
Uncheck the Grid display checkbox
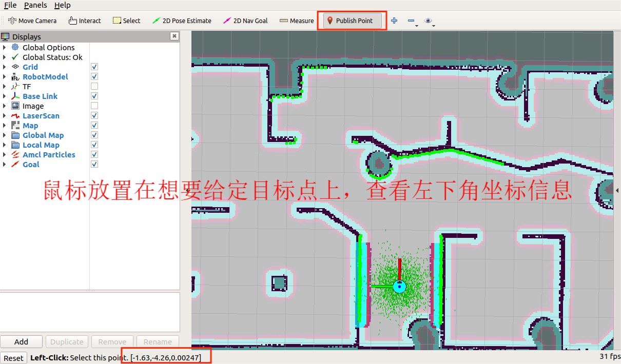click(x=94, y=67)
